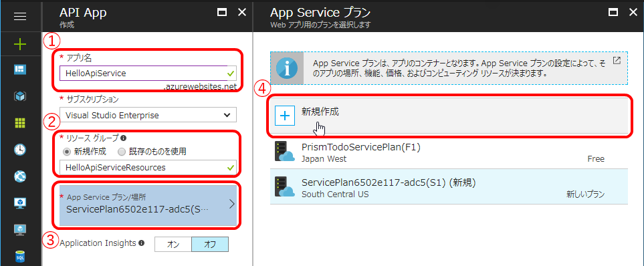
Task: Maximize the App Service プラン blade
Action: pyautogui.click(x=613, y=12)
